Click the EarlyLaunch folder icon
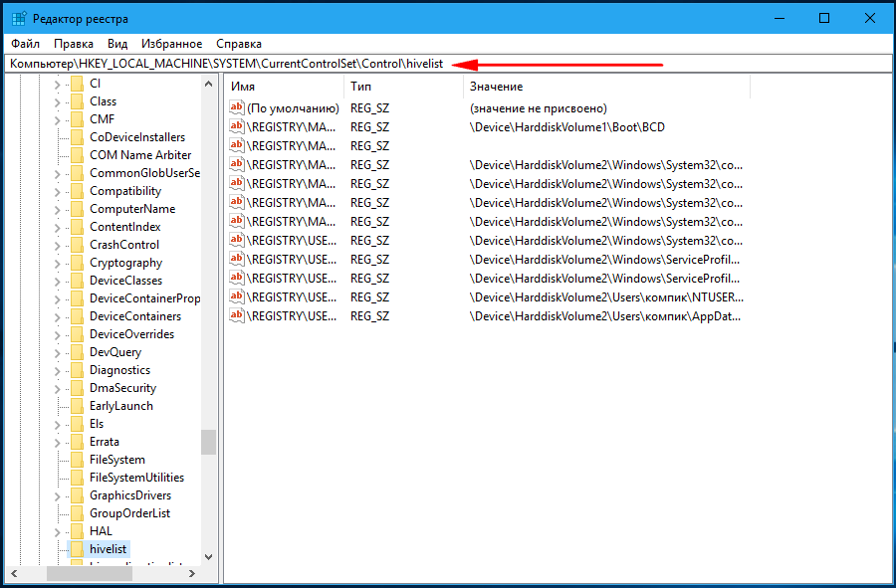The height and width of the screenshot is (588, 896). (77, 406)
